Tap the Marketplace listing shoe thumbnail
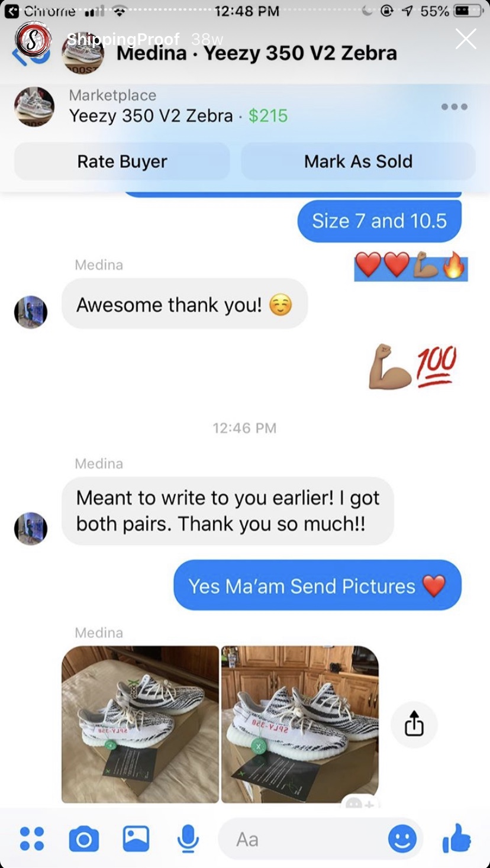 click(34, 107)
